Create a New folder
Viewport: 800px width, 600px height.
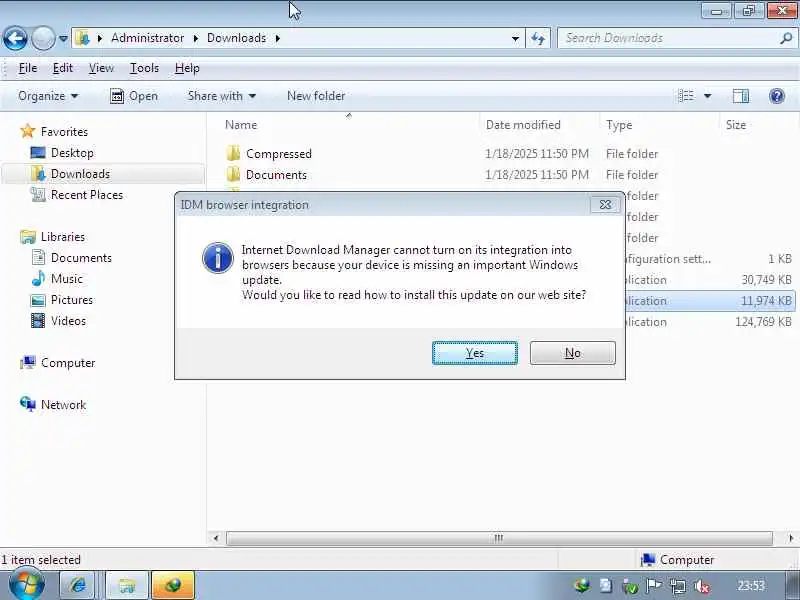tap(316, 96)
